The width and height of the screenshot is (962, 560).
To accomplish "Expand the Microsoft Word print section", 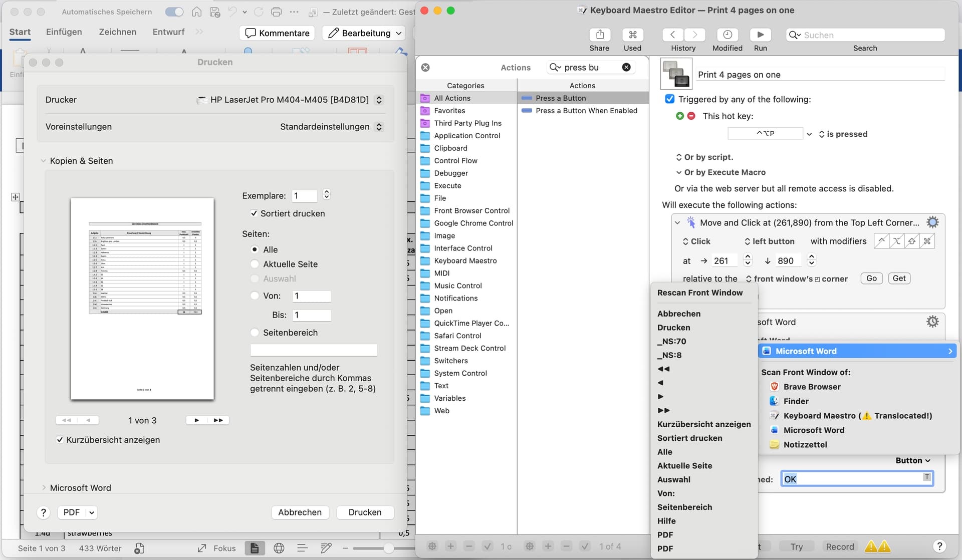I will (x=44, y=487).
